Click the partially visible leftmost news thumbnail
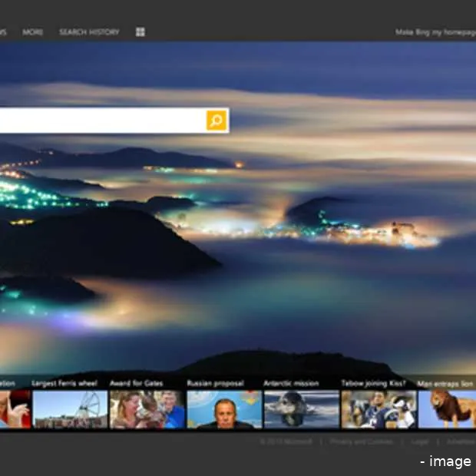The image size is (476, 476). (15, 409)
